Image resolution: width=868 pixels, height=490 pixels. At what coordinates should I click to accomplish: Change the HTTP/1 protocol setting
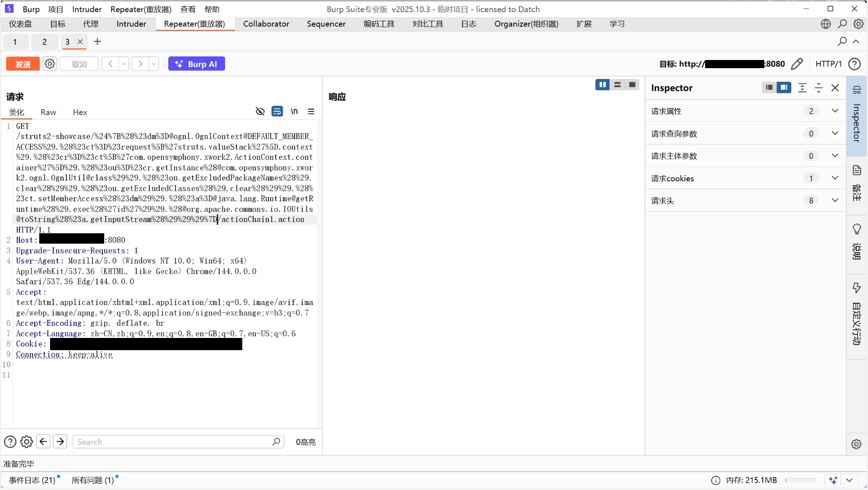tap(828, 64)
